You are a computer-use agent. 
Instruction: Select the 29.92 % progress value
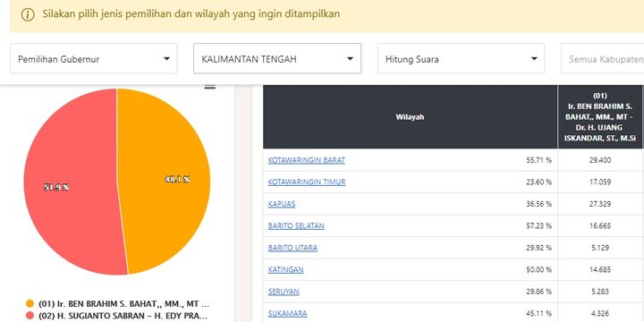(538, 248)
